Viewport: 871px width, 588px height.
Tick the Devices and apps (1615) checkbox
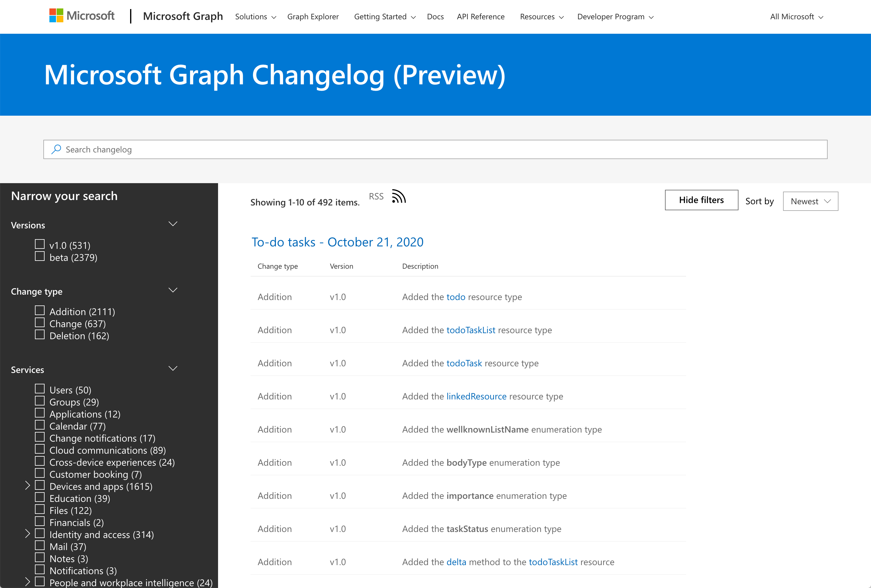click(40, 485)
